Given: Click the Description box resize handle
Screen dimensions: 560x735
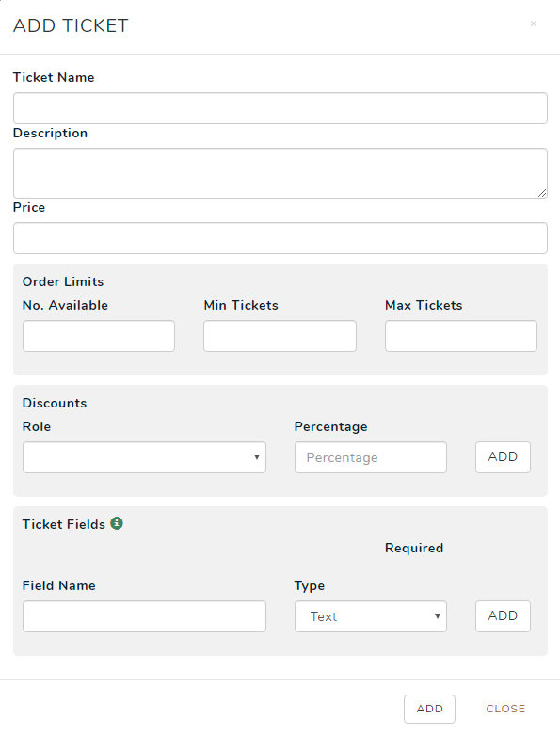Looking at the screenshot, I should [542, 193].
